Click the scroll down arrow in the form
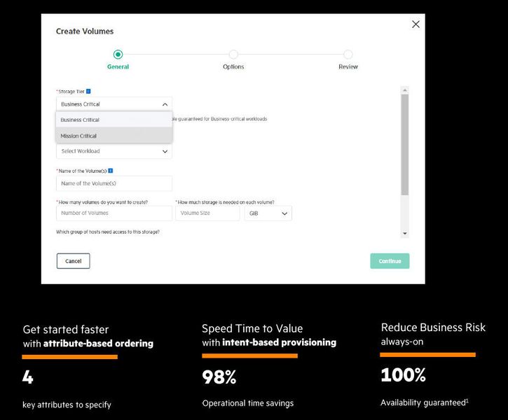The height and width of the screenshot is (420, 508). 404,232
